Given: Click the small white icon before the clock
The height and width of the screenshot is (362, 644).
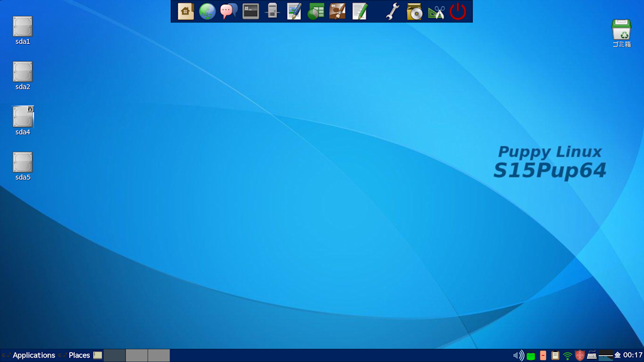Looking at the screenshot, I should [x=618, y=355].
